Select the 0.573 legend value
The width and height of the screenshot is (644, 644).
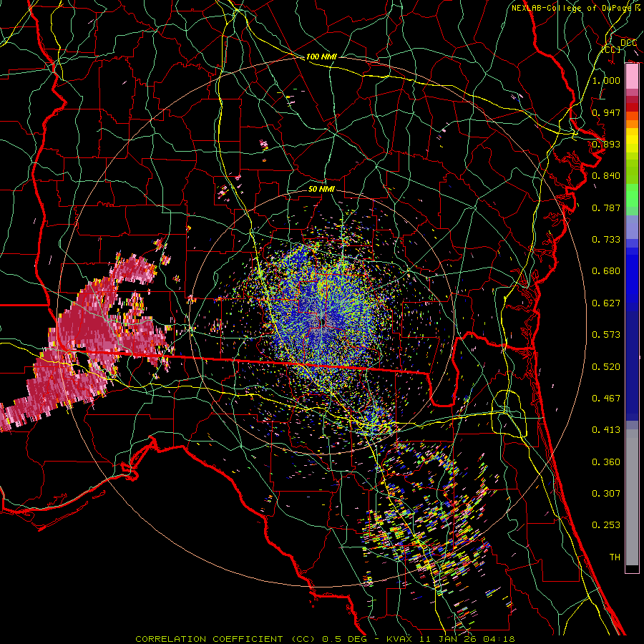pos(606,335)
